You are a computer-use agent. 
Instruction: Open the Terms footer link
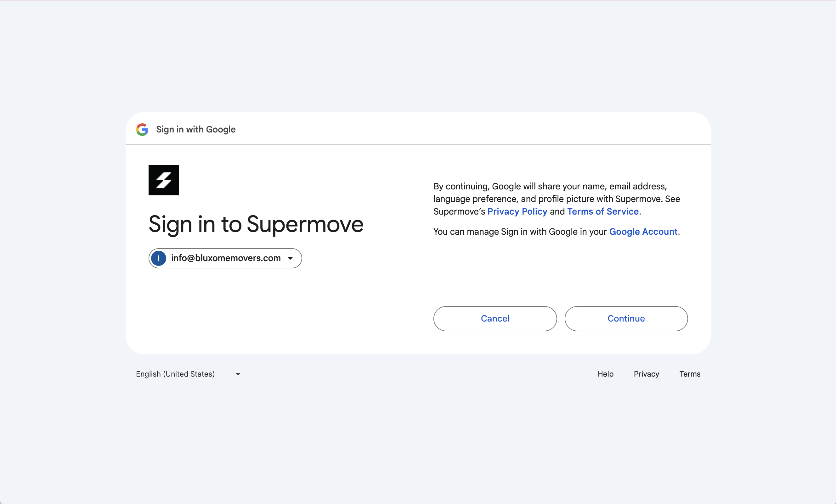coord(690,374)
